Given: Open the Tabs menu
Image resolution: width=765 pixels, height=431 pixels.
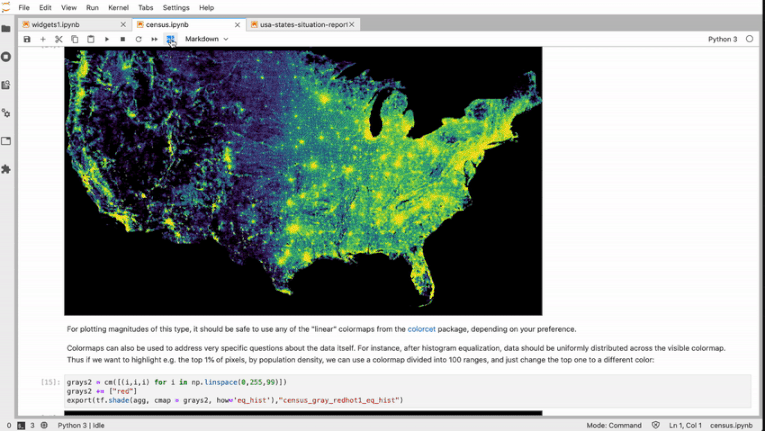Looking at the screenshot, I should (x=145, y=8).
